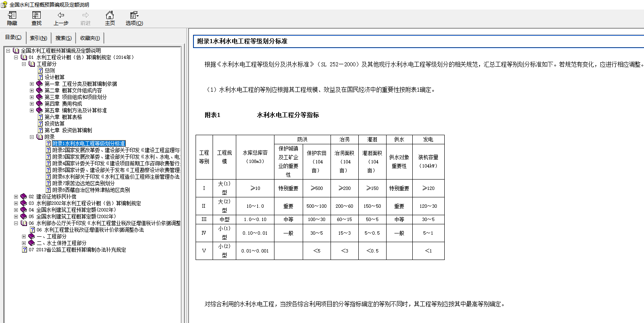The height and width of the screenshot is (323, 644).
Task: Open 附录6水利部关于印发 topic
Action: click(x=116, y=177)
